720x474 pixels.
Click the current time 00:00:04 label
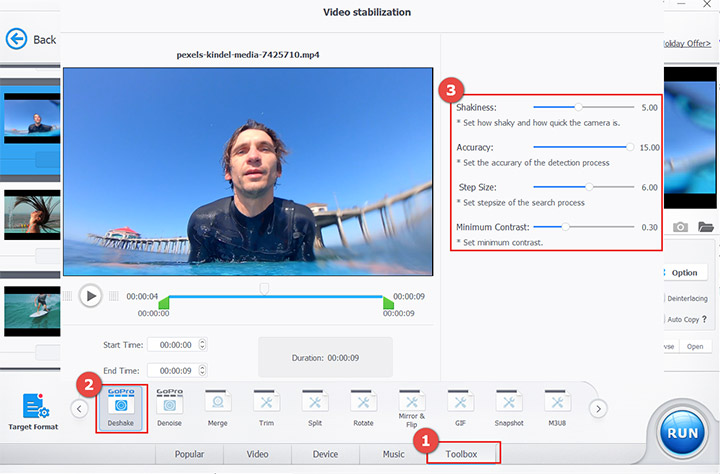coord(142,296)
